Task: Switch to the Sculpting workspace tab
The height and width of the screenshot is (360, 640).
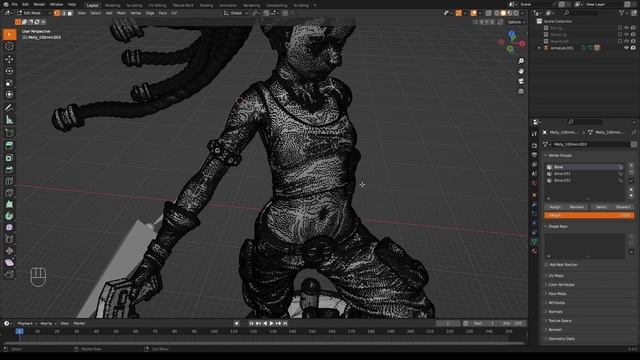Action: pyautogui.click(x=134, y=5)
